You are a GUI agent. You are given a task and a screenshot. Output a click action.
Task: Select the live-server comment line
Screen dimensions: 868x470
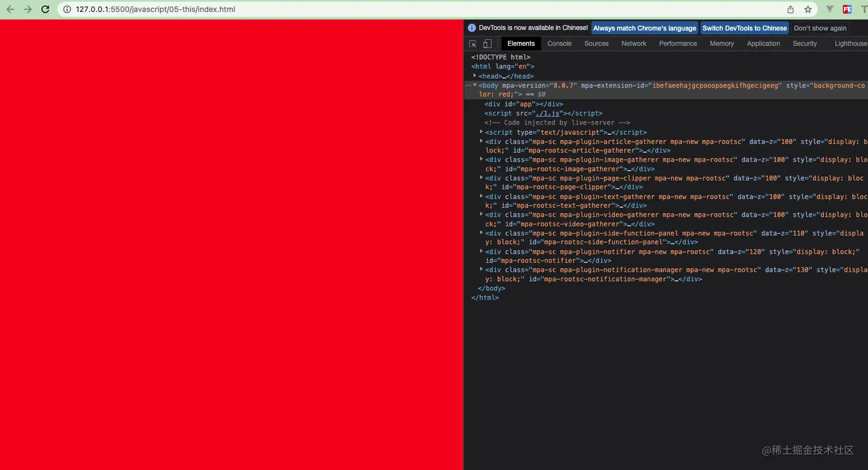click(x=557, y=123)
